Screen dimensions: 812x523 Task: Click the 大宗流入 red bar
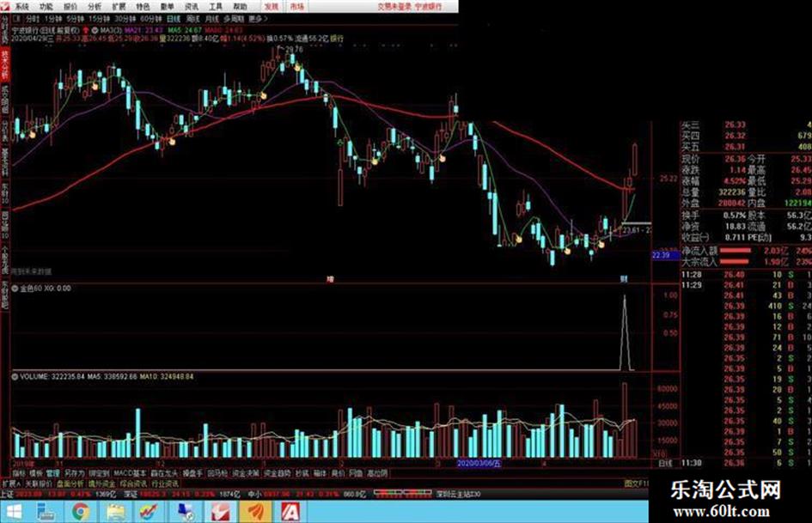736,262
